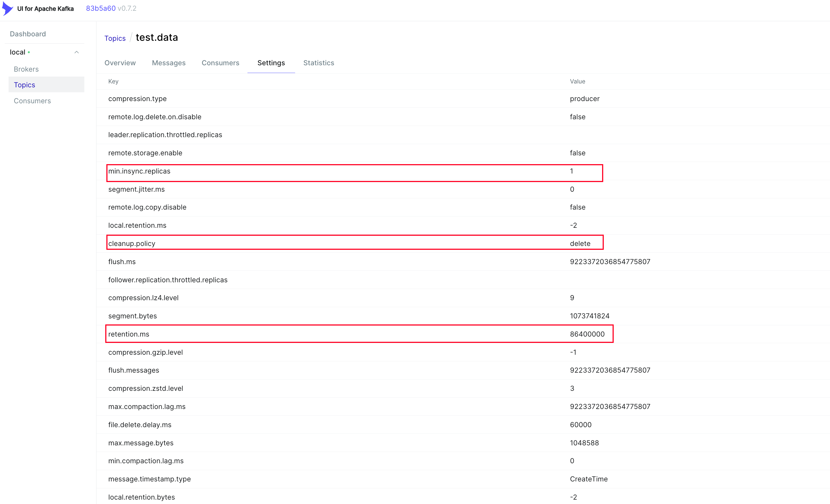The height and width of the screenshot is (504, 830).
Task: Click the Key column header
Action: pyautogui.click(x=113, y=82)
